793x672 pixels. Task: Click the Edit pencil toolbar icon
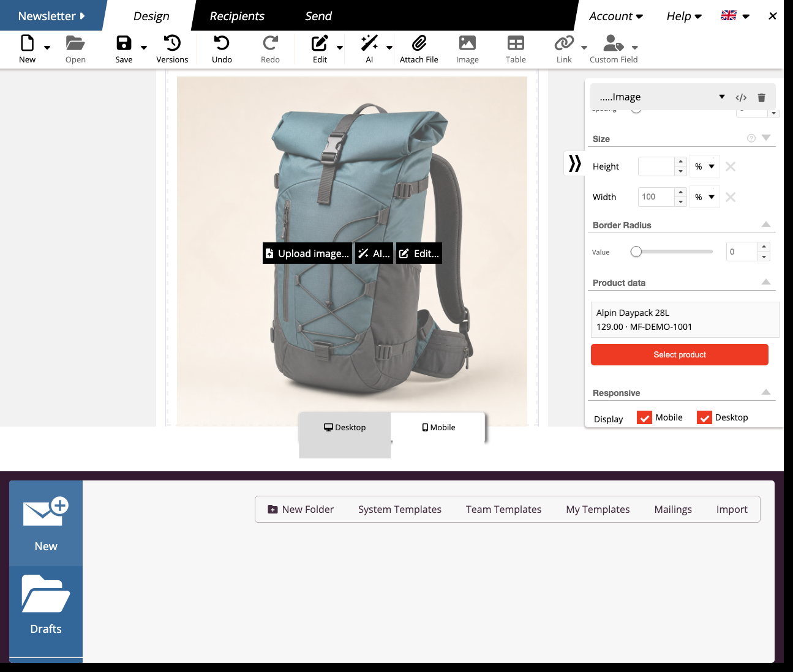click(x=320, y=43)
